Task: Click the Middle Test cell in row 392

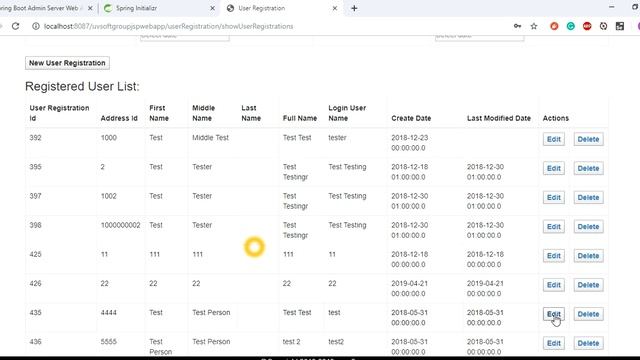Action: pyautogui.click(x=210, y=138)
